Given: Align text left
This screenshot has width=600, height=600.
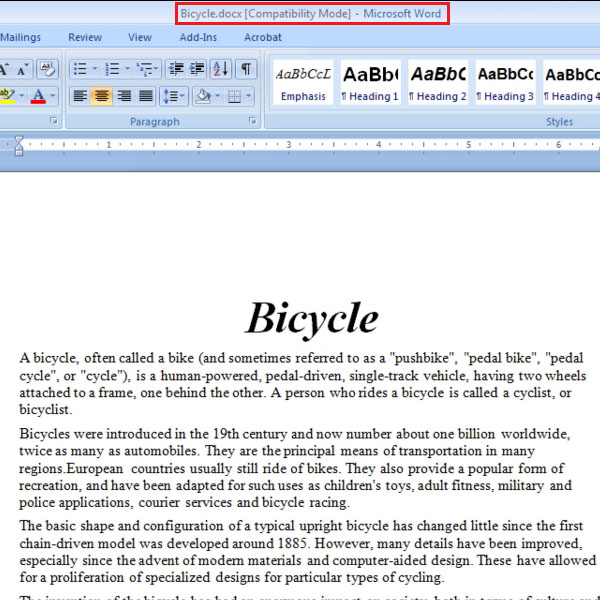Looking at the screenshot, I should click(80, 96).
